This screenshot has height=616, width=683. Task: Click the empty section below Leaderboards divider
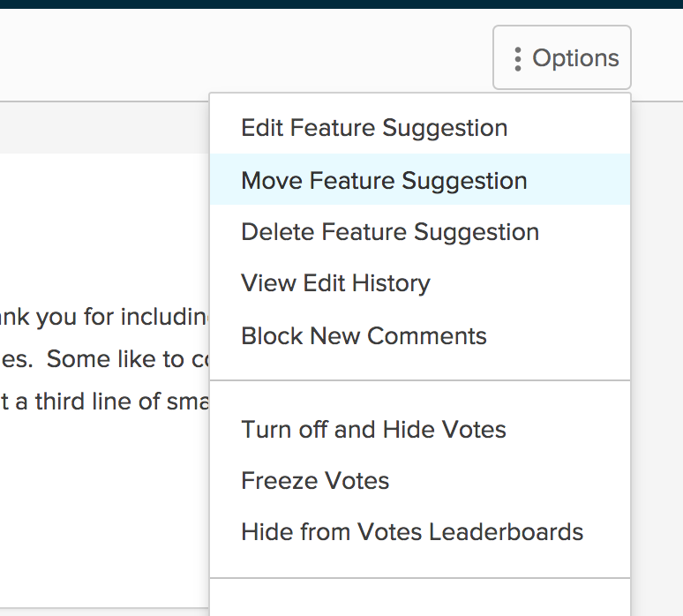tap(420, 597)
